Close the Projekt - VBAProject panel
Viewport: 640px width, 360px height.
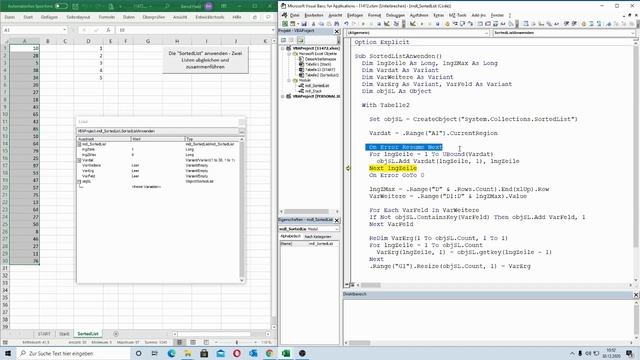coord(337,31)
